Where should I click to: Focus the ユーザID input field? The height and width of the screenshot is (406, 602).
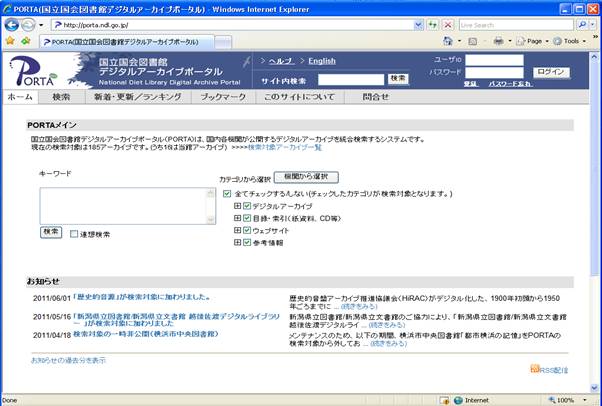(494, 60)
